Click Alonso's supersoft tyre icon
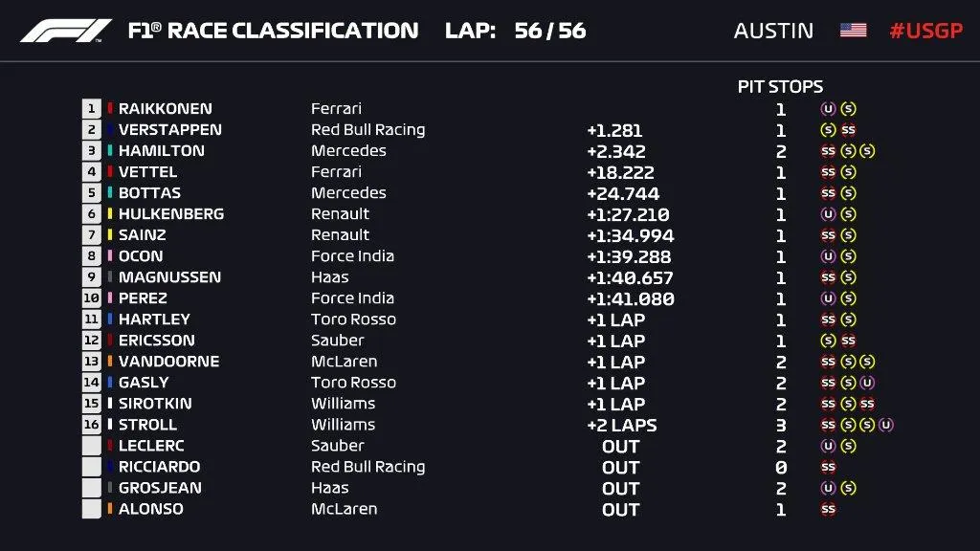980x551 pixels. [828, 509]
